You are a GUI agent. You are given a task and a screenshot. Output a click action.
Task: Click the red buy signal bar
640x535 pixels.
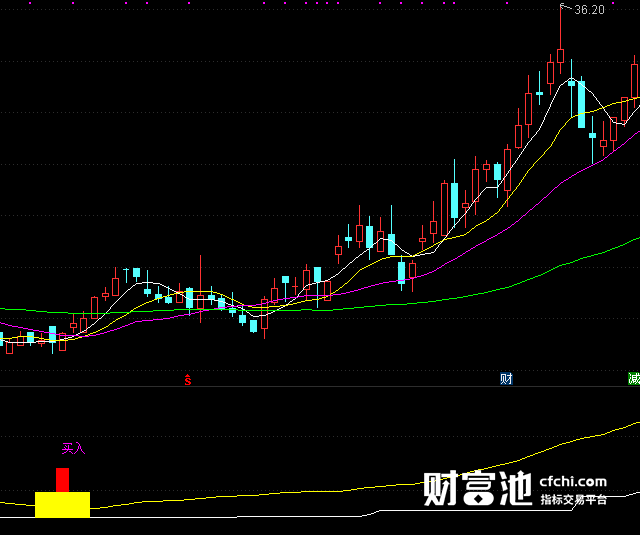[x=62, y=480]
